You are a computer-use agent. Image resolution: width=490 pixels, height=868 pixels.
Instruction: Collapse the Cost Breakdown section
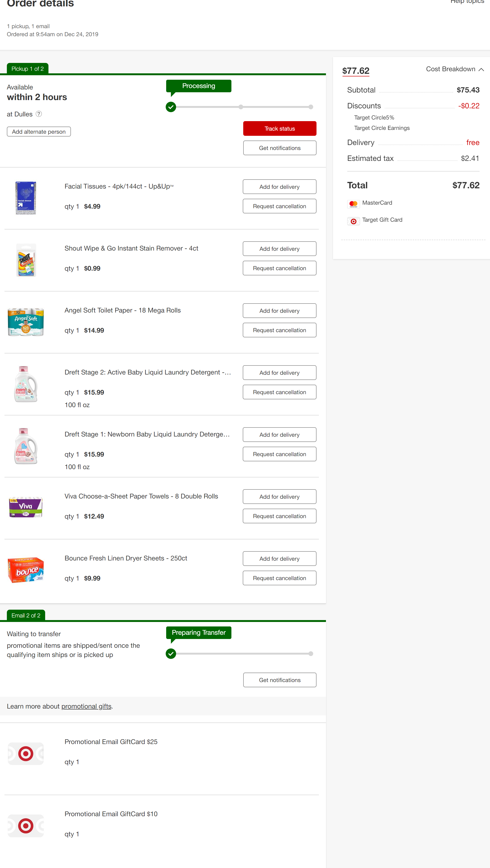[x=455, y=69]
